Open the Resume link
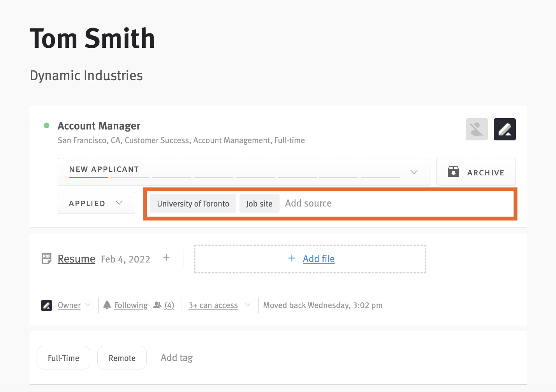This screenshot has height=392, width=556. pyautogui.click(x=76, y=259)
